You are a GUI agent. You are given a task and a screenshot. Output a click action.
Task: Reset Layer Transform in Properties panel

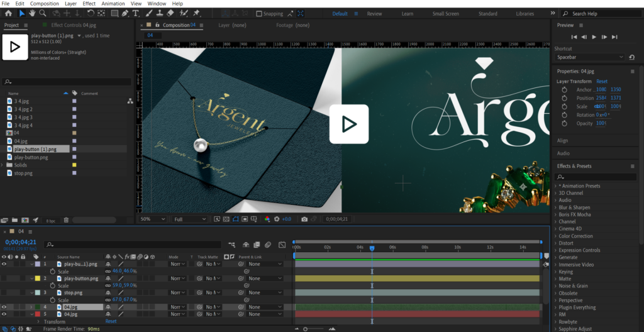point(602,81)
